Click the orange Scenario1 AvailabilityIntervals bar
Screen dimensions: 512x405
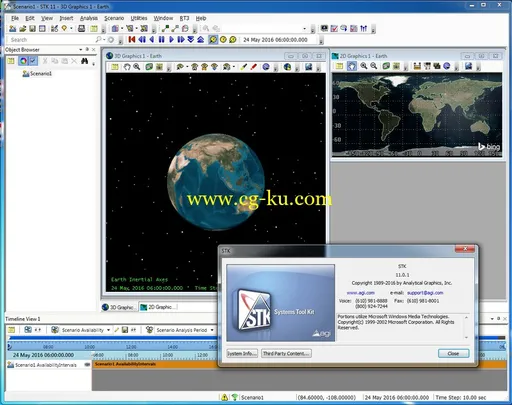(x=155, y=364)
